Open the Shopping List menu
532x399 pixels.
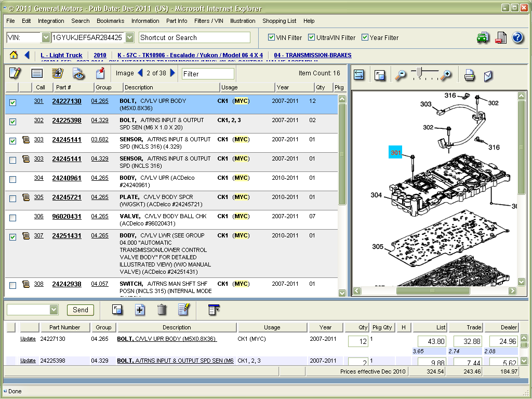[279, 21]
